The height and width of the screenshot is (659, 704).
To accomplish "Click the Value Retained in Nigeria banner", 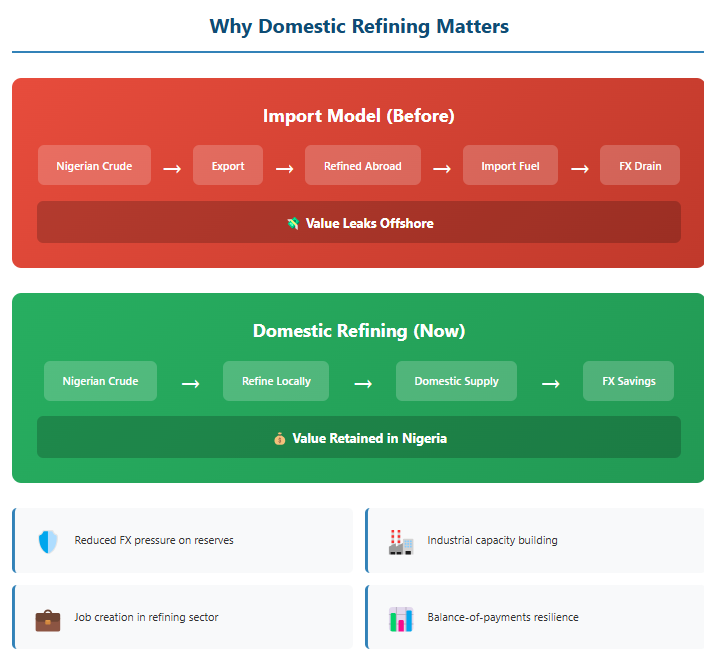I will [359, 438].
